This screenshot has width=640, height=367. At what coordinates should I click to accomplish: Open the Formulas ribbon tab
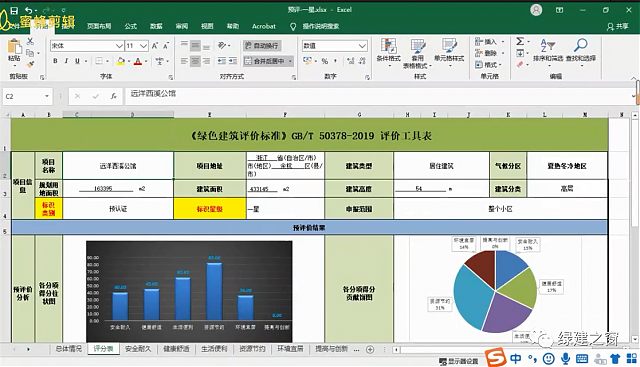pos(131,26)
